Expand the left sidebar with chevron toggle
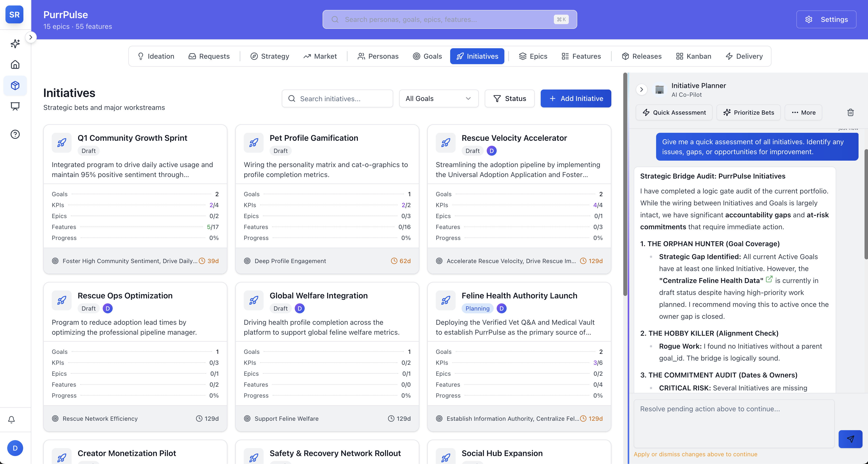This screenshot has height=464, width=868. [x=31, y=37]
